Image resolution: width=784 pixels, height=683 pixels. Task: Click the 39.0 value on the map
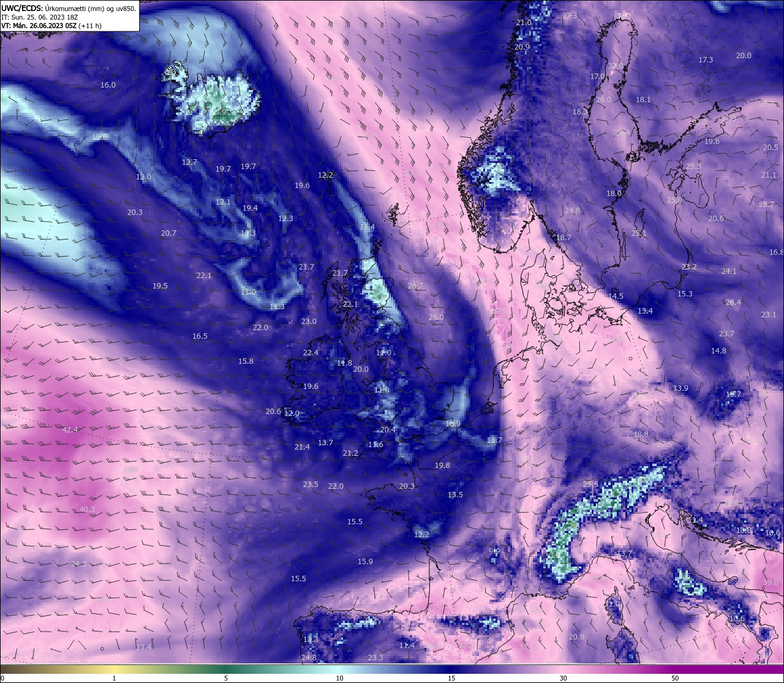tap(771, 583)
